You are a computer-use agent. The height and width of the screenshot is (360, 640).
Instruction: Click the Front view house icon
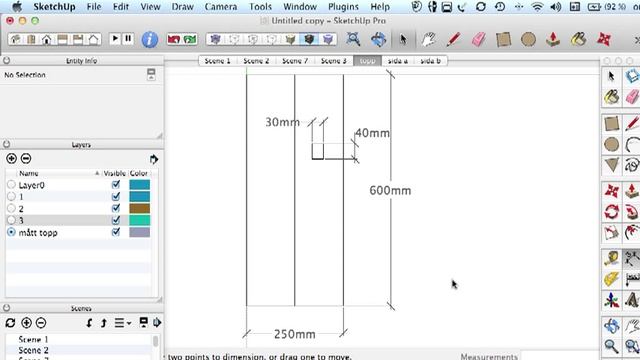(47, 39)
